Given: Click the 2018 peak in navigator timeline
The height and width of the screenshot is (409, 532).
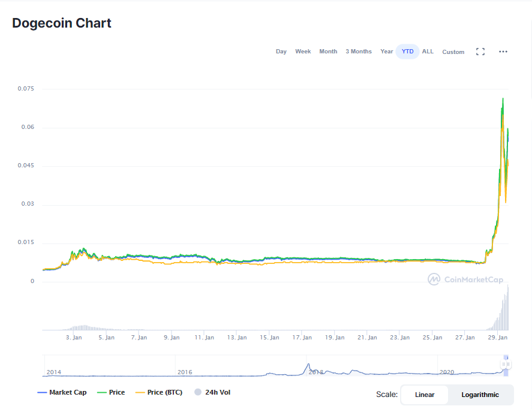Looking at the screenshot, I should tap(308, 365).
